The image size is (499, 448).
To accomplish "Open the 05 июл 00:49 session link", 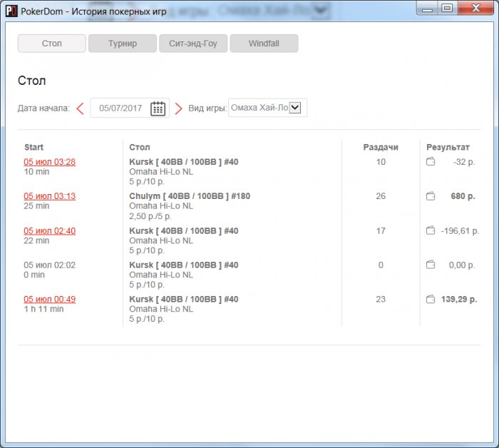I will [50, 300].
